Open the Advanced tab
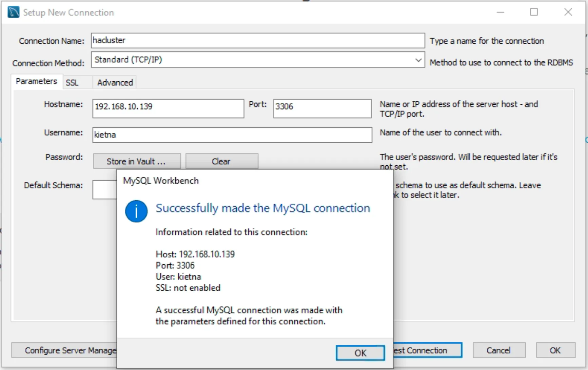 point(115,82)
